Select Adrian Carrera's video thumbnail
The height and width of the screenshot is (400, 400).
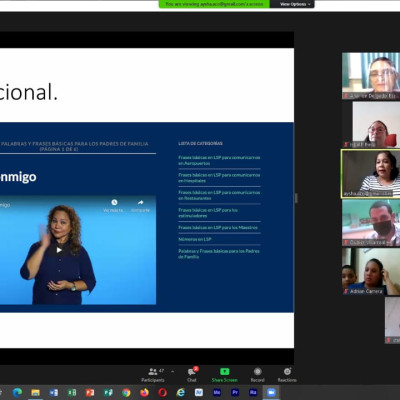click(x=371, y=271)
